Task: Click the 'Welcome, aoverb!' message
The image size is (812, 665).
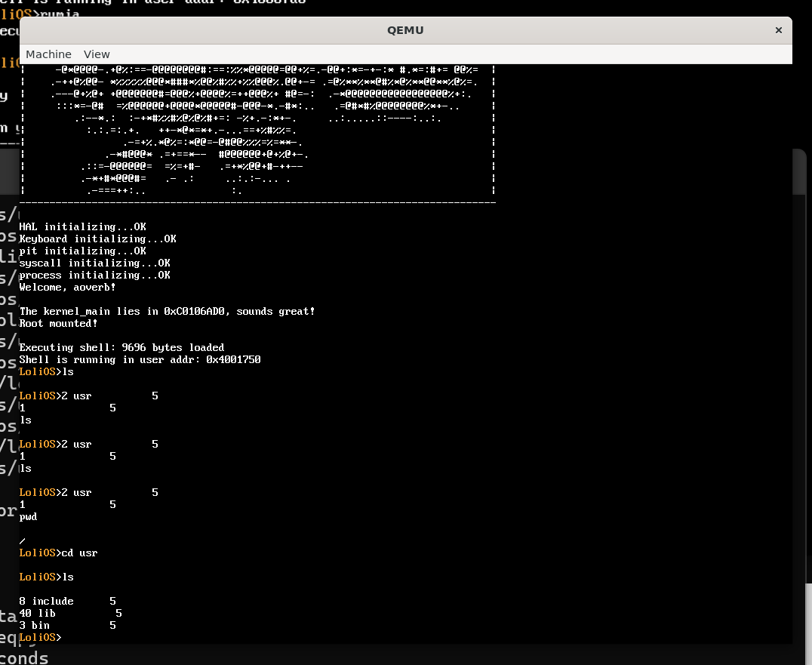Action: [x=67, y=287]
